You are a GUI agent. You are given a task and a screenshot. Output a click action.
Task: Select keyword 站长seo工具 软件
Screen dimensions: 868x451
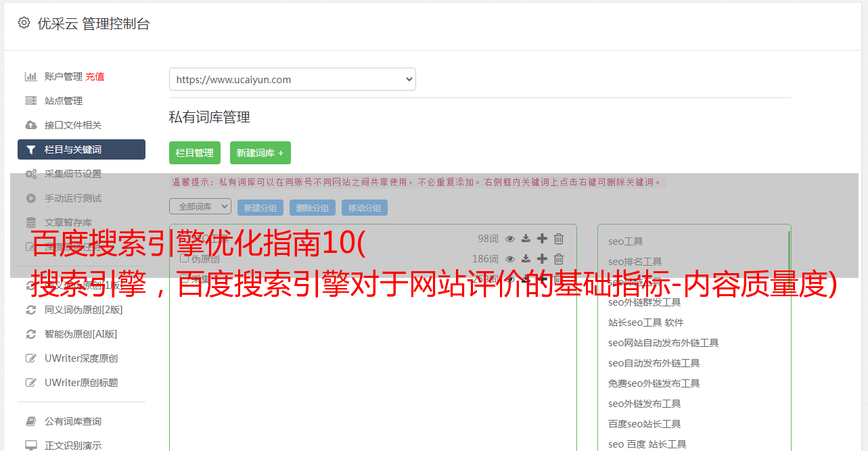pos(646,323)
